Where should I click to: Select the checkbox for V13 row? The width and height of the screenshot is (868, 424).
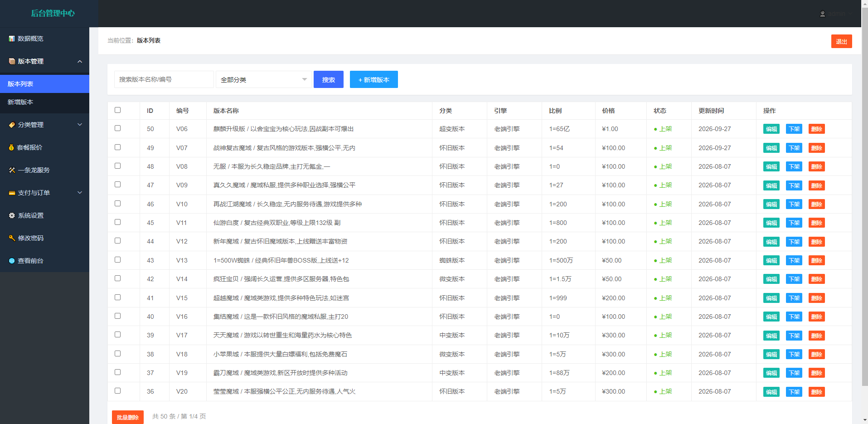coord(118,260)
